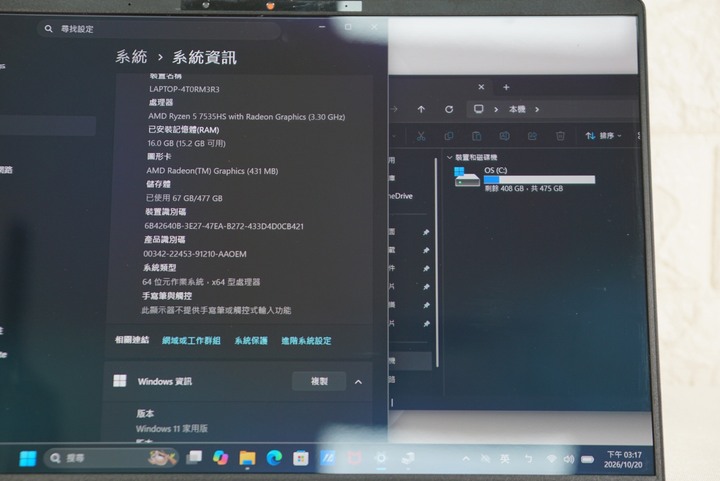Click the Copy icon in File Explorer toolbar
The width and height of the screenshot is (720, 481).
(449, 136)
